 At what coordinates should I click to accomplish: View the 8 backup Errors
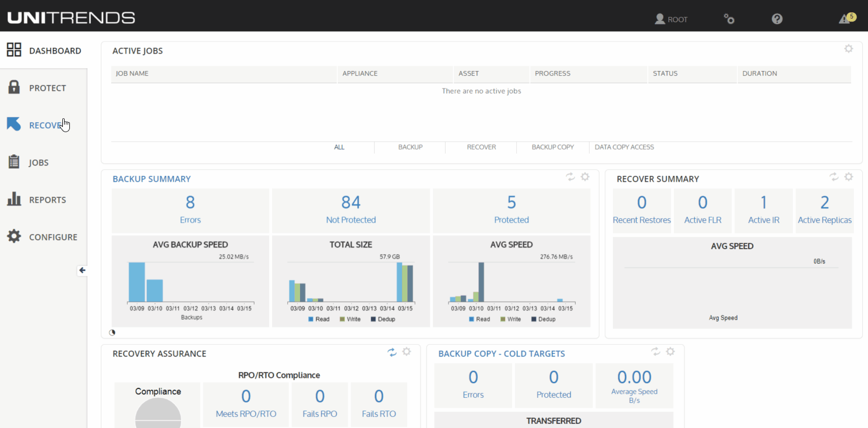[190, 210]
